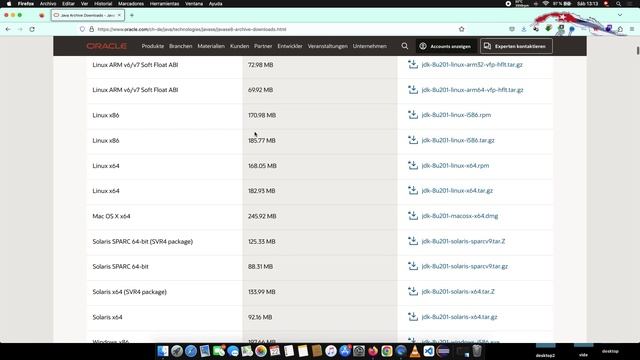Open Firefox Editar menu

(x=68, y=4)
